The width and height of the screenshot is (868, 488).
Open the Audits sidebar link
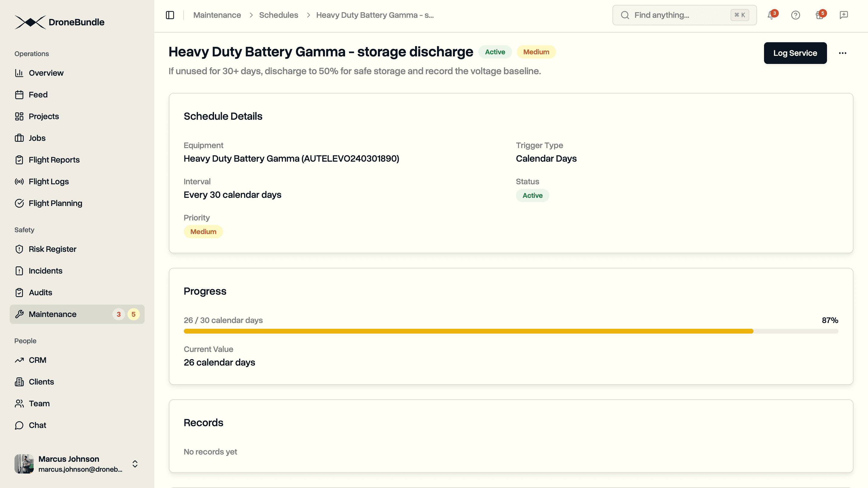tap(77, 293)
